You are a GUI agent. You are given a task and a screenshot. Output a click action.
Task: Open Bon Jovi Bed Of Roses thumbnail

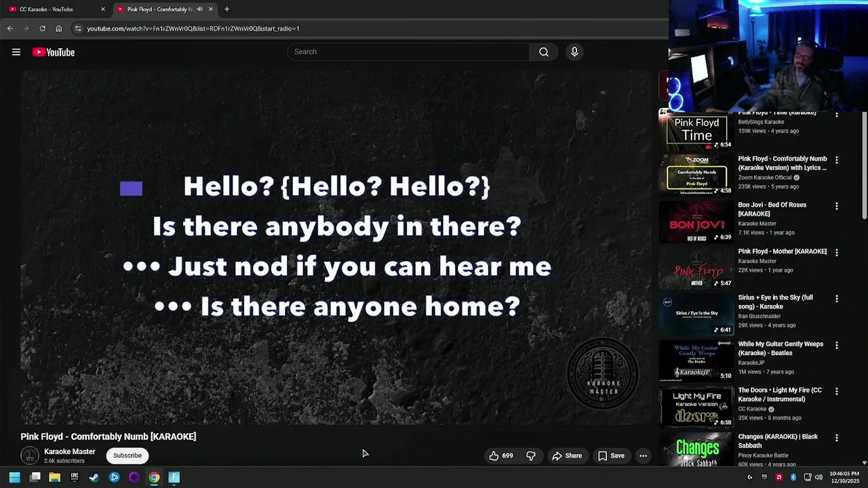[x=696, y=222]
